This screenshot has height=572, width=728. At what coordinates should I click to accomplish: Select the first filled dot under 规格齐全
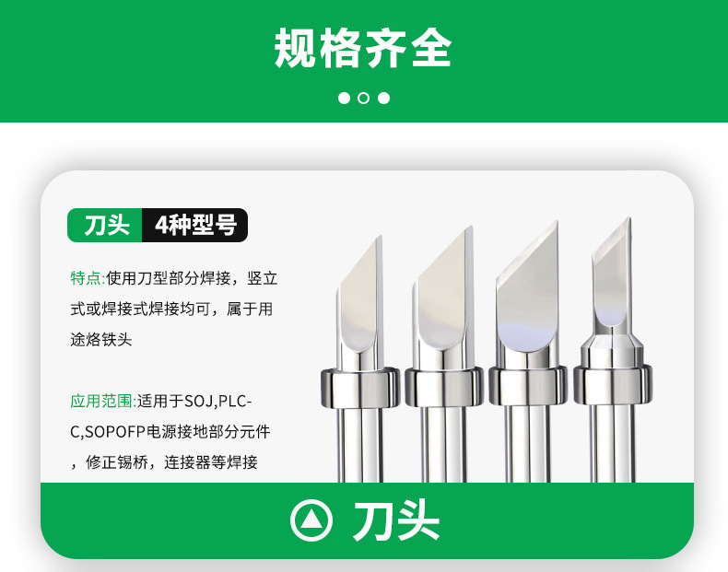[344, 98]
